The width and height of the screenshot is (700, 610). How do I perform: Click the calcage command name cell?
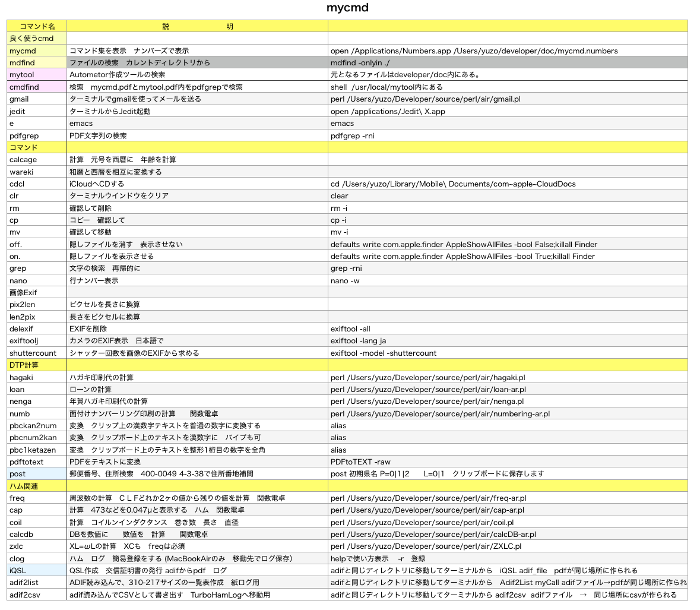point(37,160)
